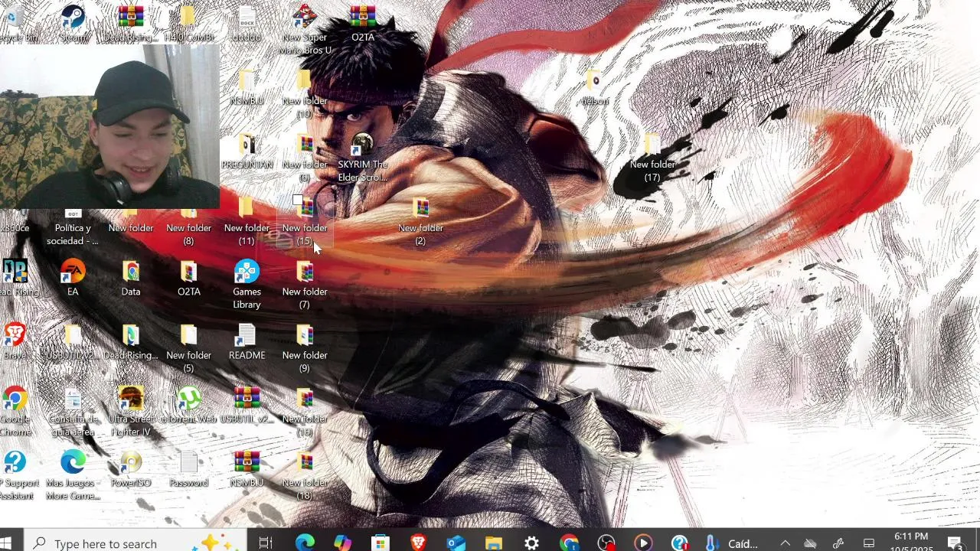Image resolution: width=980 pixels, height=551 pixels.
Task: Select the New folder (5) icon
Action: (188, 347)
